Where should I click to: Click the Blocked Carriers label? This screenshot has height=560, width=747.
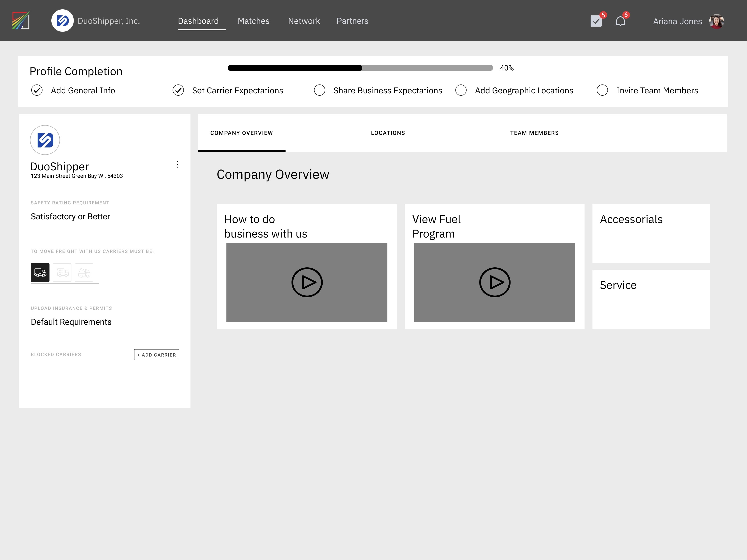(x=56, y=355)
